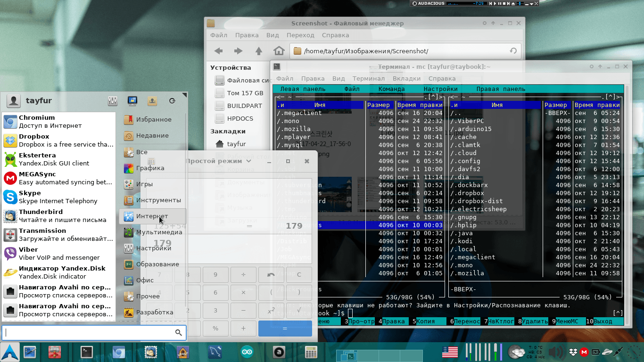Screen dimensions: 644x362
Task: Open the Вкладки menu in Terminal
Action: [x=406, y=79]
